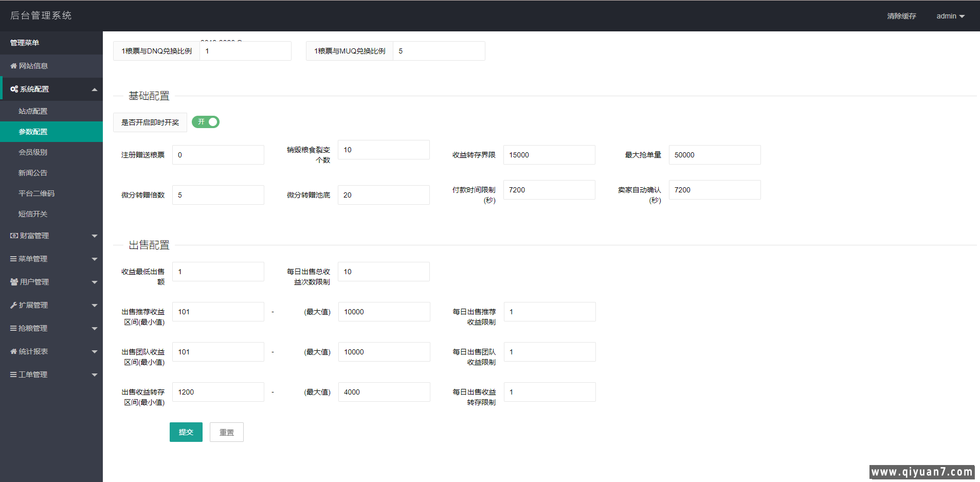Click 清除缓存 to clear cache
980x482 pixels.
901,16
